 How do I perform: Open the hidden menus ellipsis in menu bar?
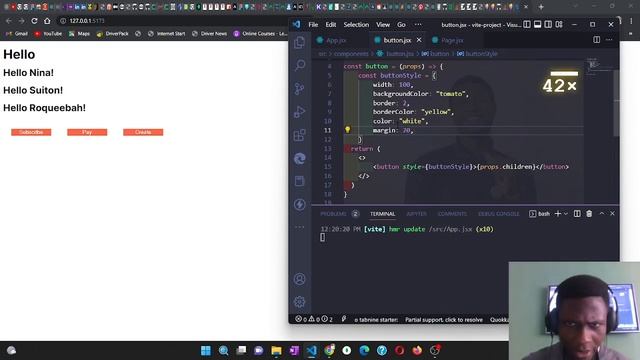coord(418,24)
